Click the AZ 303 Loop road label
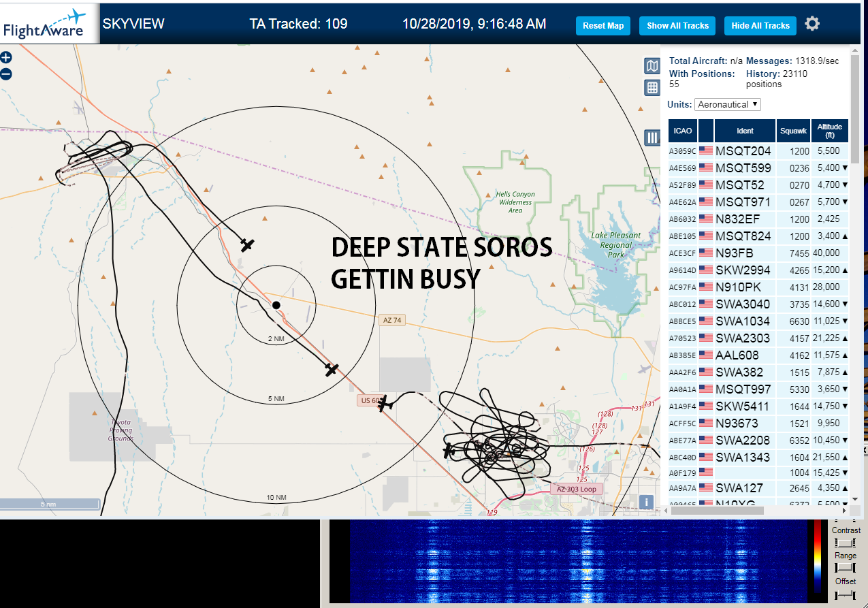 [x=576, y=489]
